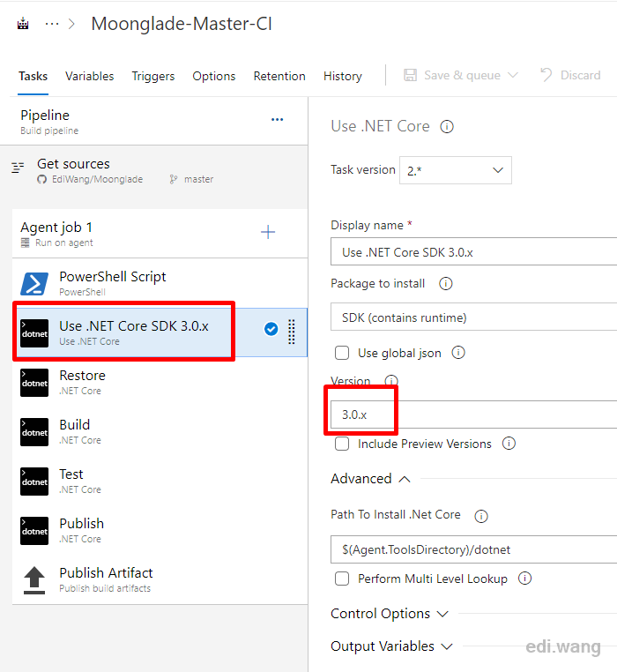Click the drag handle of selected task
This screenshot has width=617, height=672.
[292, 332]
